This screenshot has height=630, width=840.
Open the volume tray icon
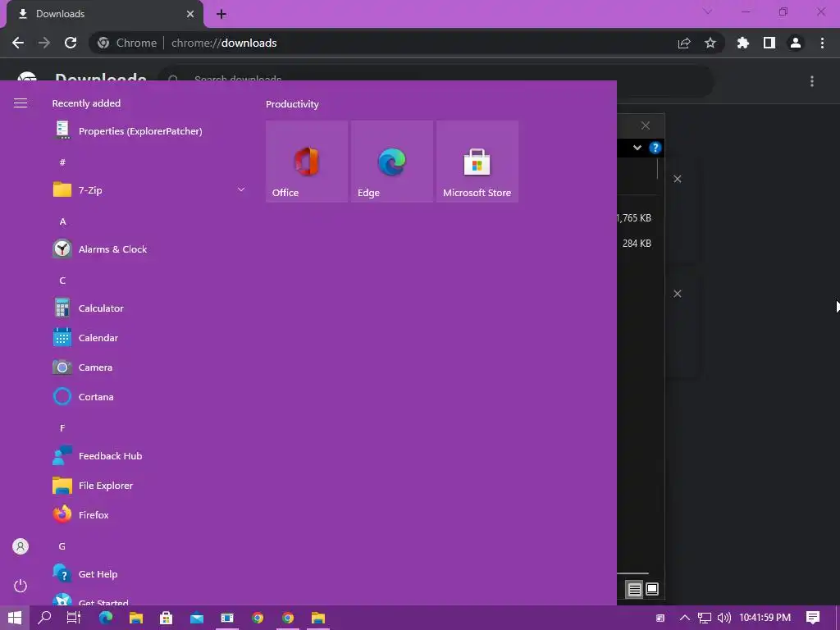(724, 618)
